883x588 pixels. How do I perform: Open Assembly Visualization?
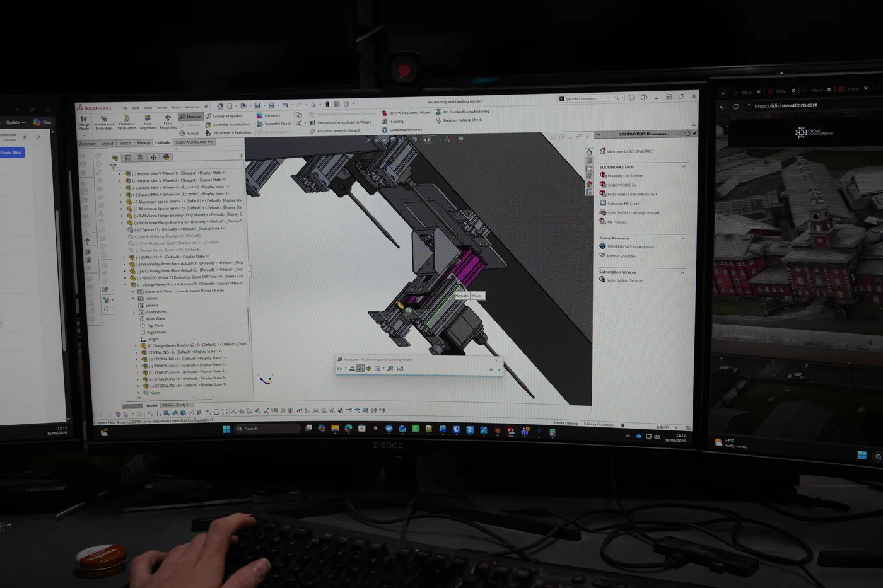(x=228, y=124)
